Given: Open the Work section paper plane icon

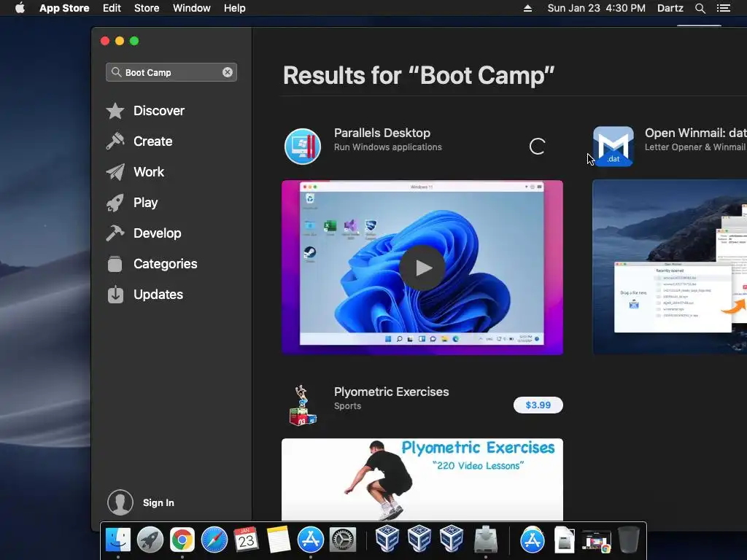Looking at the screenshot, I should tap(115, 172).
